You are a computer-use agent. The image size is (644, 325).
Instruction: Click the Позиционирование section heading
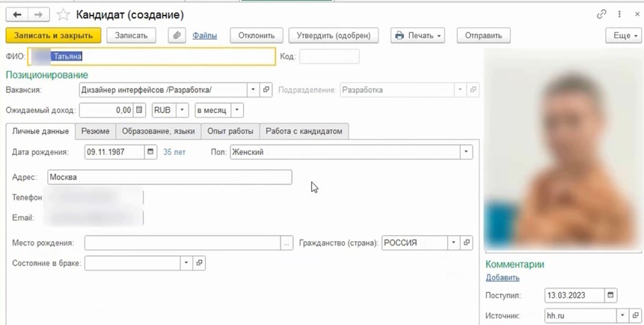coord(47,76)
